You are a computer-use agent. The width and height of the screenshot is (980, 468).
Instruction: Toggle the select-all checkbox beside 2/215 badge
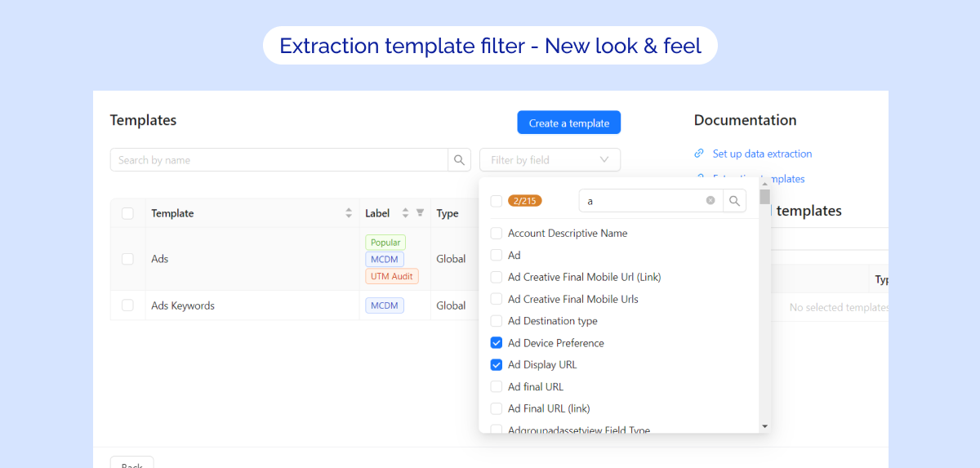[497, 201]
